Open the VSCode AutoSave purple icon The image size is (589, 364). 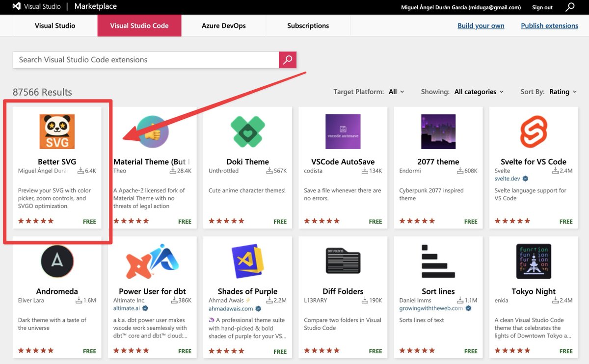[x=343, y=131]
